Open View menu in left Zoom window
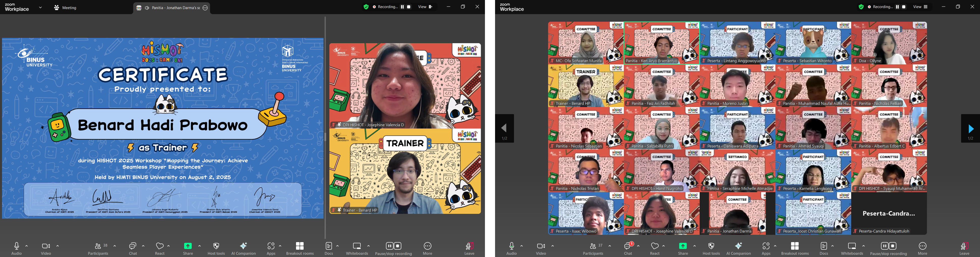The image size is (980, 257). [x=425, y=7]
